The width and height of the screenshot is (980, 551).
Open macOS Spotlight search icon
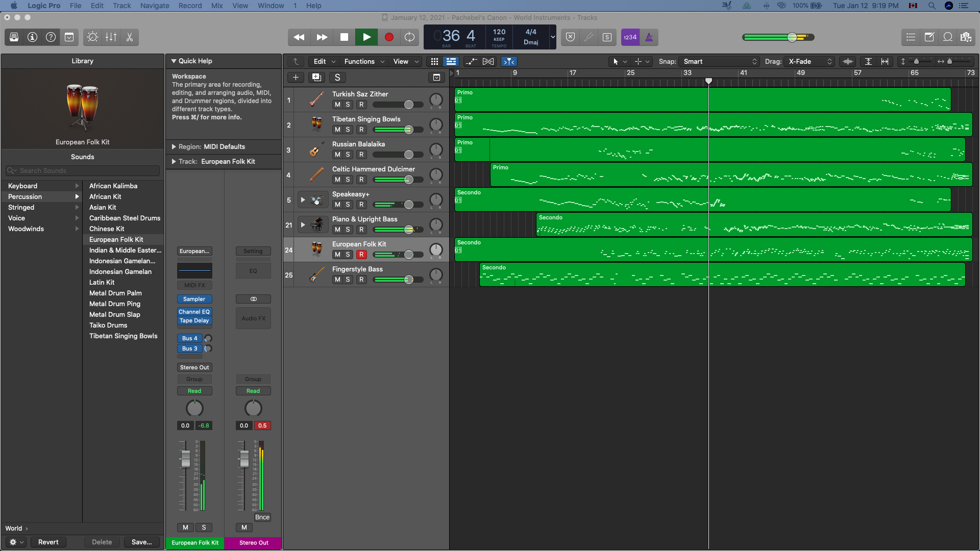tap(932, 6)
